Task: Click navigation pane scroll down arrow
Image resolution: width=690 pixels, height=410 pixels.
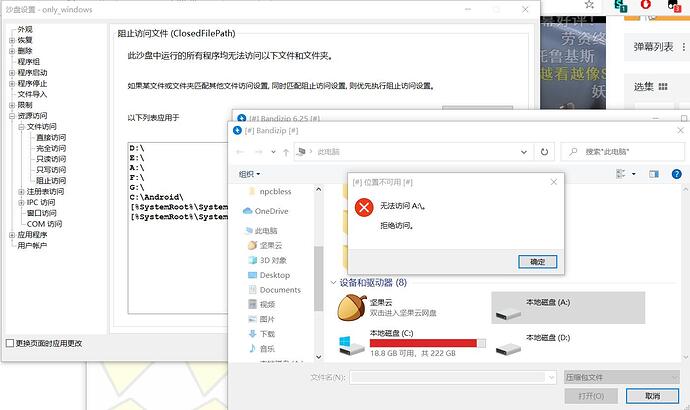Action: (x=319, y=357)
